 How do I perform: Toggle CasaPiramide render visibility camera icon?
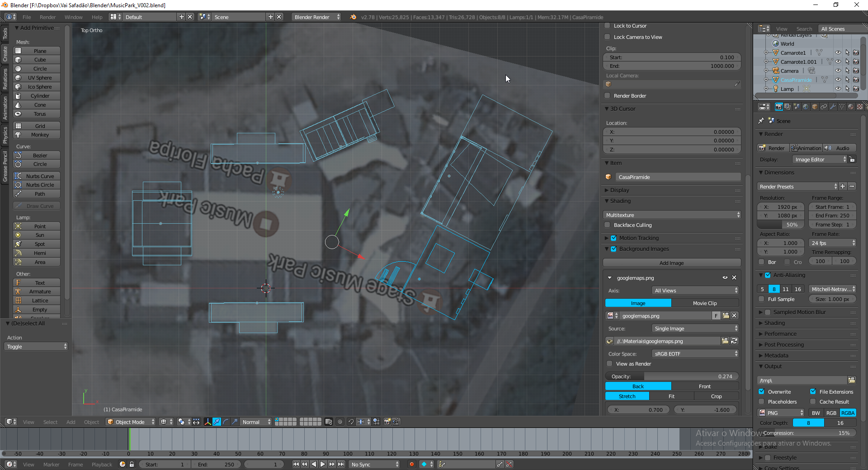(856, 80)
